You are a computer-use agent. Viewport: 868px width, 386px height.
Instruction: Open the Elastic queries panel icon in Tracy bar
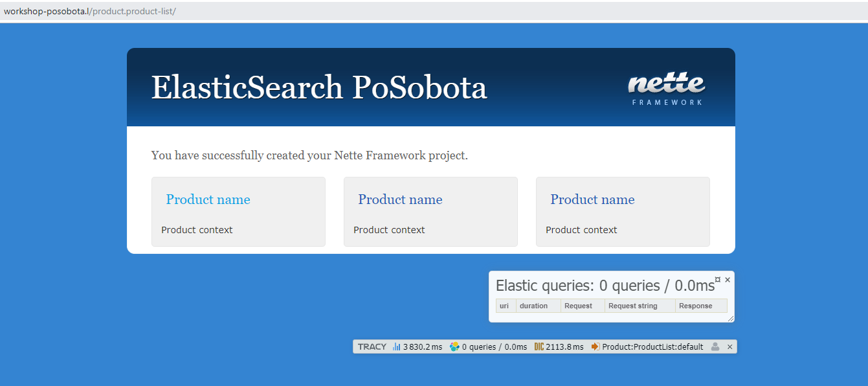pos(454,346)
